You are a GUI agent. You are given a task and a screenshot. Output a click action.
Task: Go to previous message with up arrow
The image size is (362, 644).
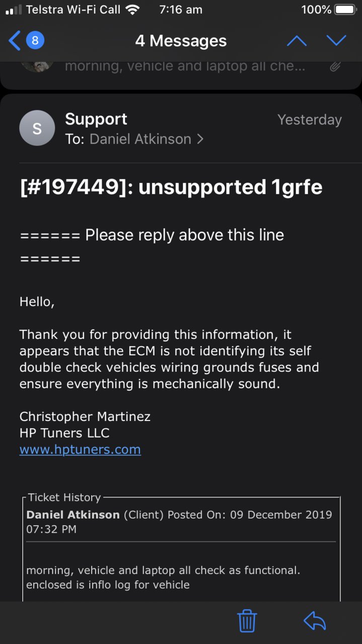pos(297,41)
